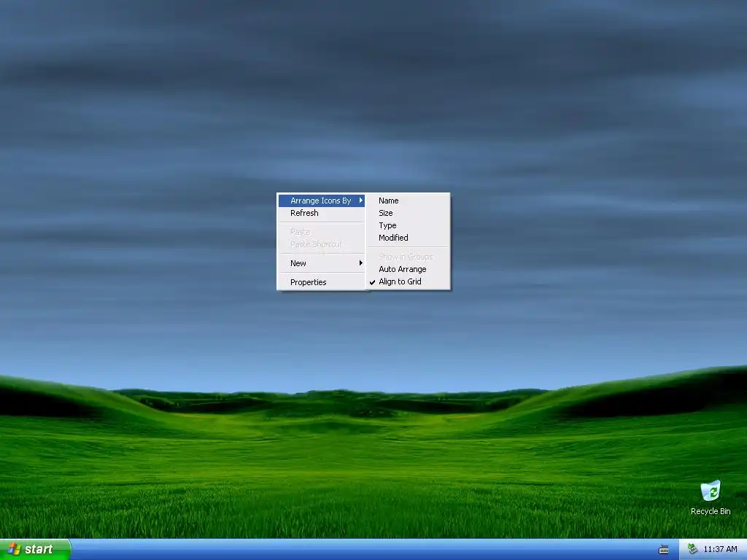Click the 11:37 AM clock
The image size is (747, 560).
coord(720,549)
